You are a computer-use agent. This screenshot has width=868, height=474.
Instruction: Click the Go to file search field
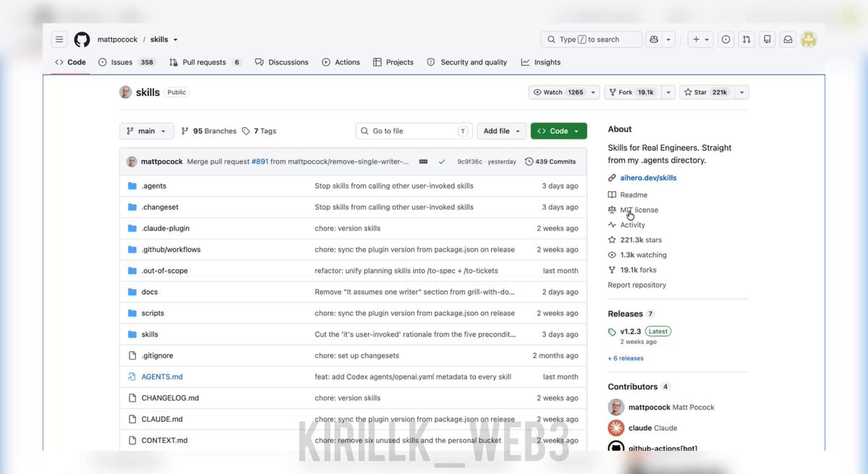(414, 131)
